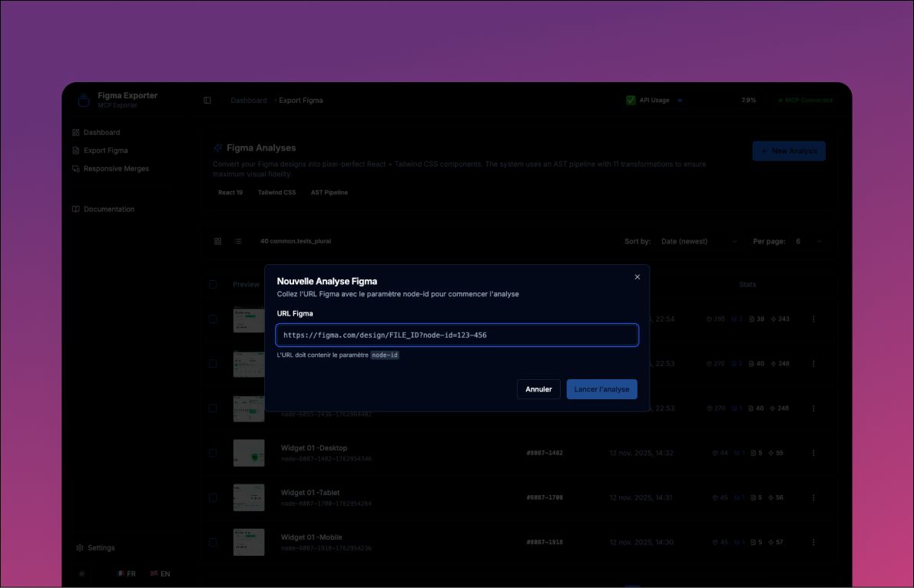Click the Widget 01 -Tablet name
The height and width of the screenshot is (588, 914).
tap(310, 493)
